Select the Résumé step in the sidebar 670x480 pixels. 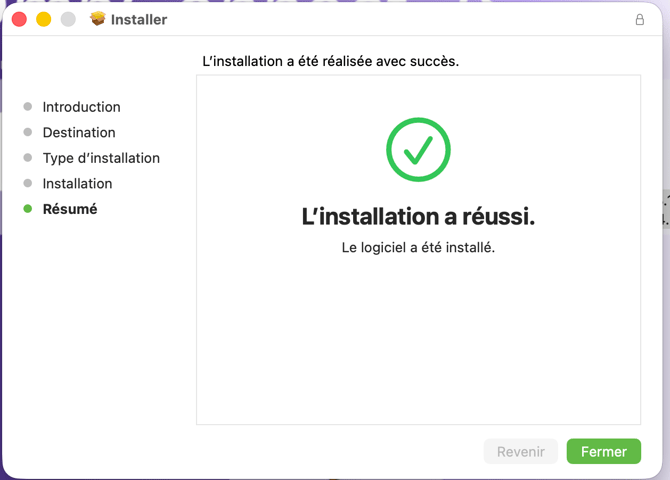(x=70, y=209)
